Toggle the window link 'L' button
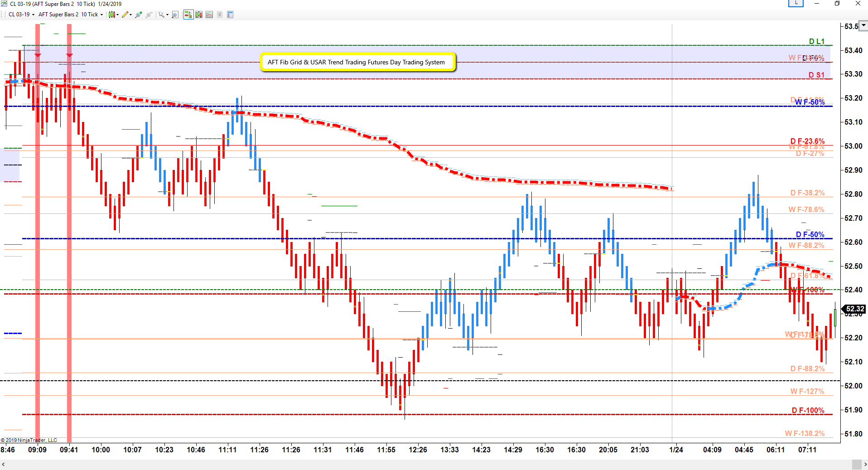Image resolution: width=868 pixels, height=470 pixels. pos(796,3)
